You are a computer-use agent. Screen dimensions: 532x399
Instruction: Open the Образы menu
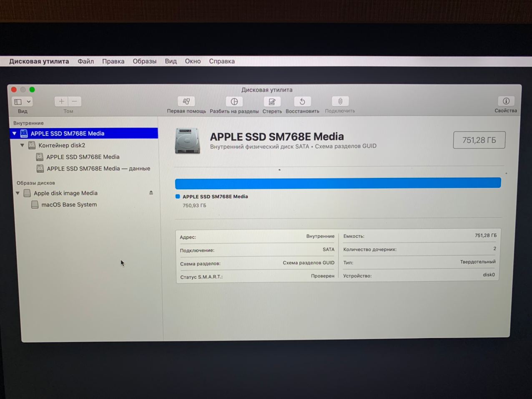tap(145, 61)
